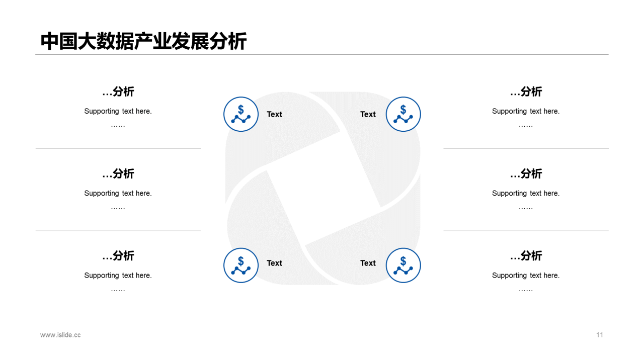The width and height of the screenshot is (644, 362).
Task: Select 'Text' label beside bottom-left icon
Action: tap(274, 263)
